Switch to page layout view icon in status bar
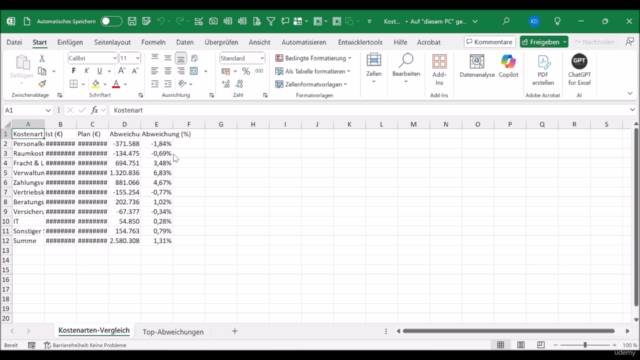 click(x=521, y=345)
